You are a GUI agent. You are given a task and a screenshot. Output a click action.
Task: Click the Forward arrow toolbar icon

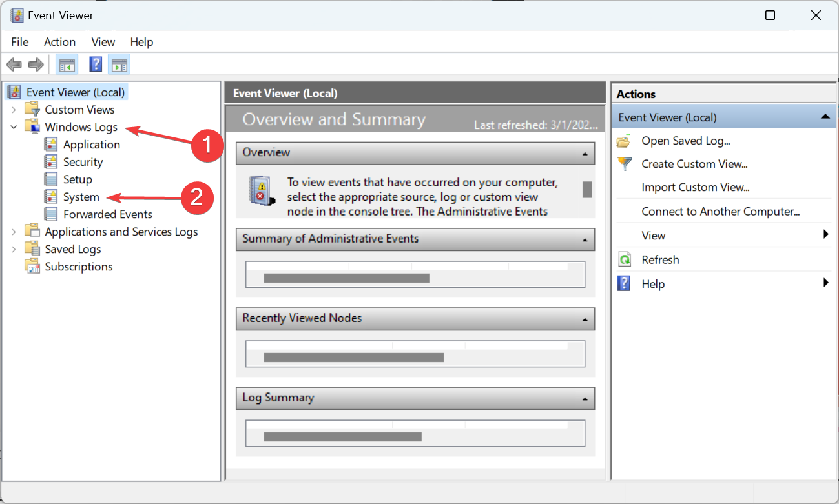(36, 65)
